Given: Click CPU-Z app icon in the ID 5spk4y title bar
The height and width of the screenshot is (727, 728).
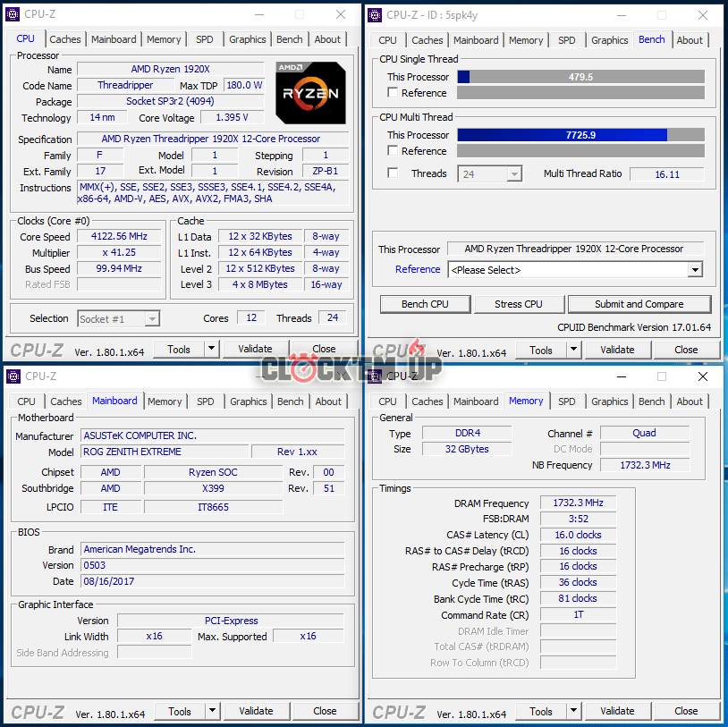Looking at the screenshot, I should (376, 14).
